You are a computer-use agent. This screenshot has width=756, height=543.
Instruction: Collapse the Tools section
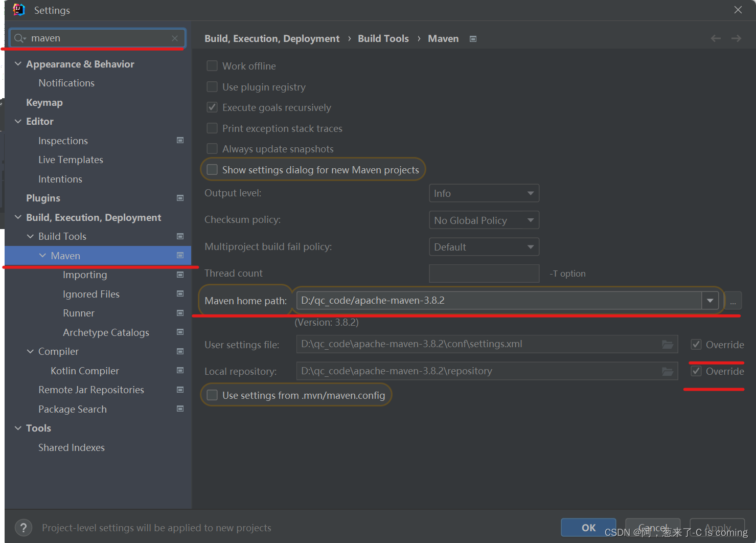click(x=18, y=428)
